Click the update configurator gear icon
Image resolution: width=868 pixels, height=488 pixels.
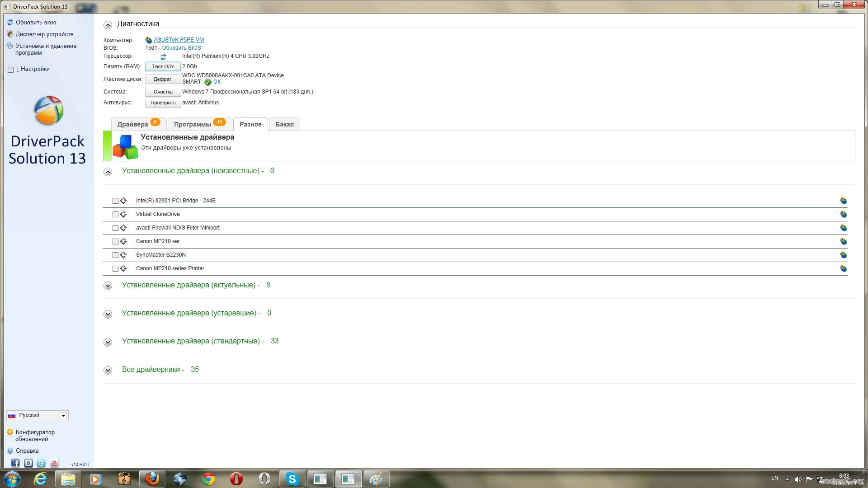pyautogui.click(x=10, y=432)
